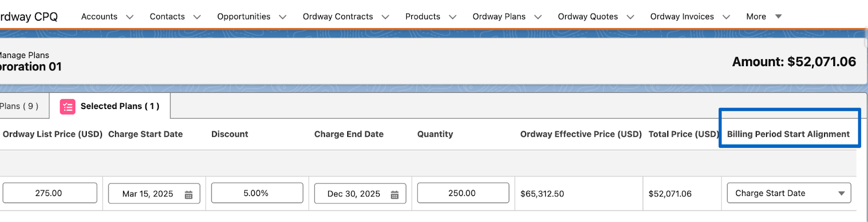Expand the Accounts menu chevron

pos(130,17)
